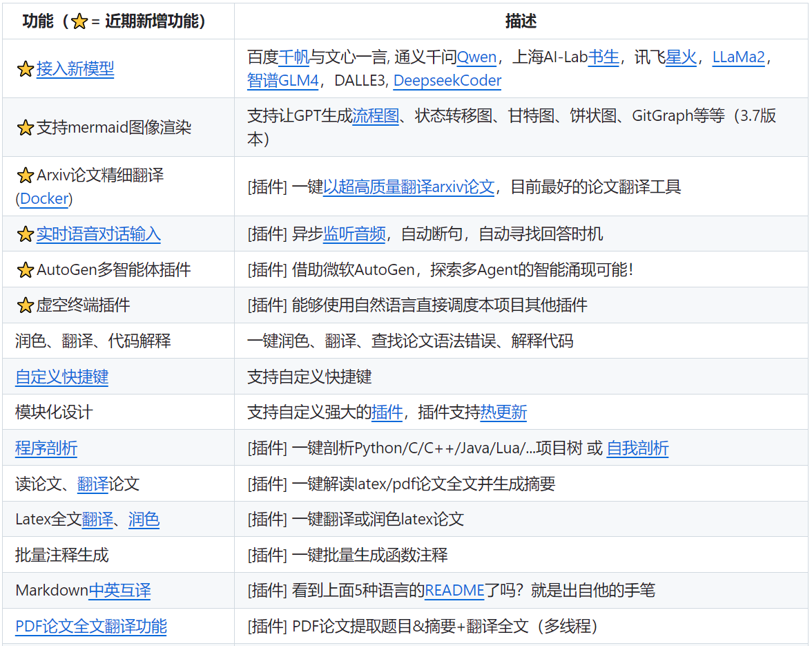Click star icon beside 实时语音对话输入
812x646 pixels.
pos(26,234)
